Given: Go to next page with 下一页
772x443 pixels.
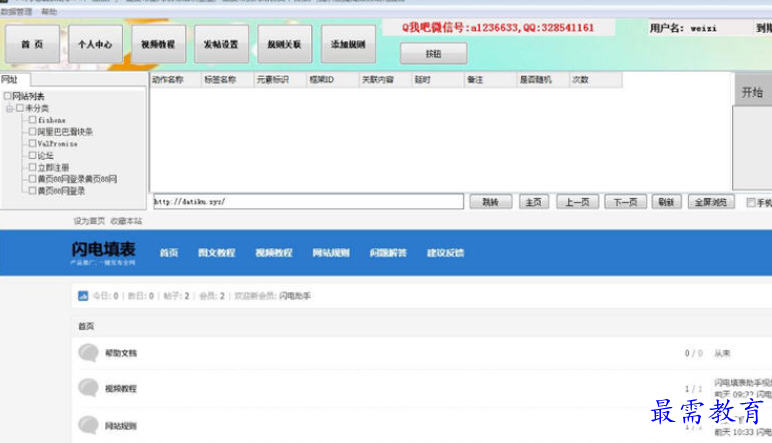Looking at the screenshot, I should click(x=625, y=202).
